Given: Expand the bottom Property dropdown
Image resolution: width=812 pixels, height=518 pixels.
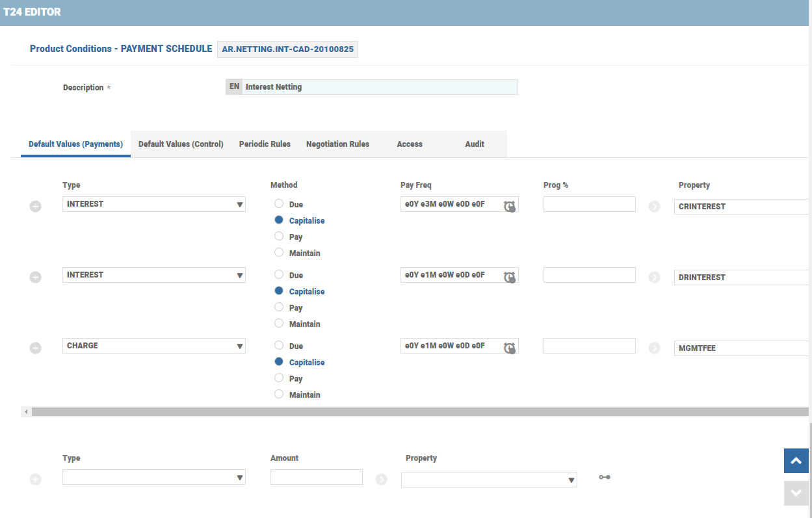Looking at the screenshot, I should coord(489,480).
